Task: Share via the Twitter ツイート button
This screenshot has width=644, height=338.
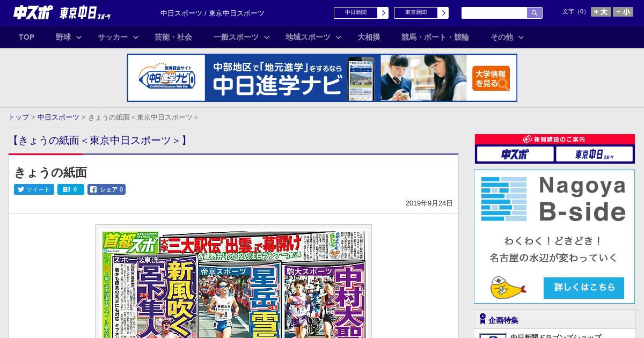Action: click(34, 189)
